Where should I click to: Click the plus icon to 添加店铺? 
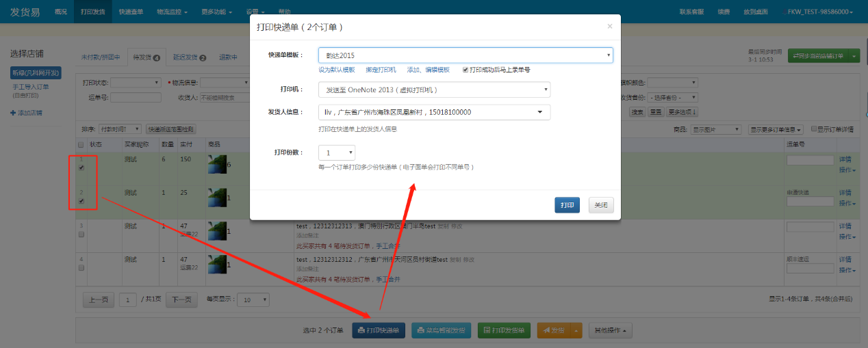click(13, 113)
